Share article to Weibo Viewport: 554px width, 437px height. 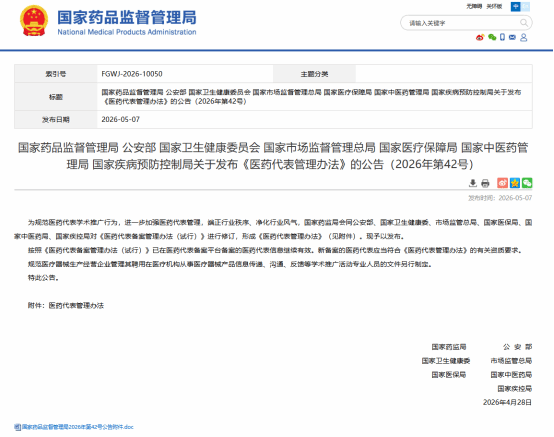(502, 183)
